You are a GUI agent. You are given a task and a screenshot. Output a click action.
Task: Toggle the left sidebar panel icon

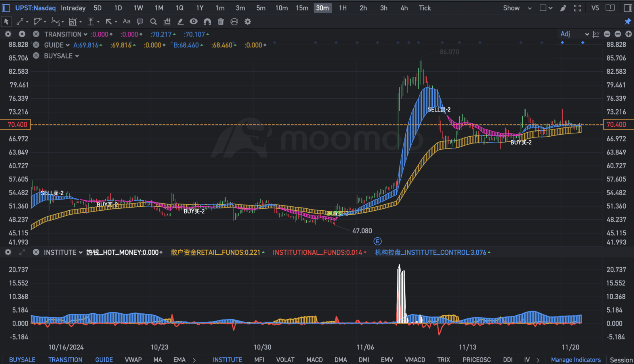[x=6, y=8]
